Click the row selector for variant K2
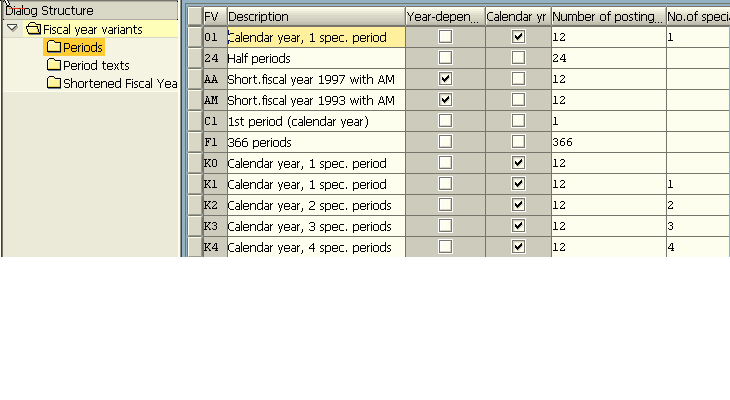This screenshot has height=400, width=730. (x=195, y=205)
